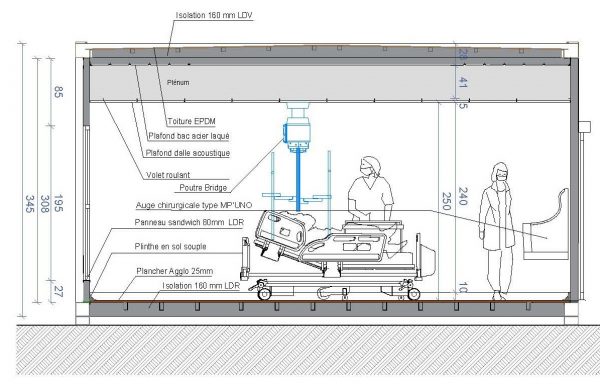
Task: Click 'Isolation 160 mm LDR' floor label
Action: tap(201, 286)
